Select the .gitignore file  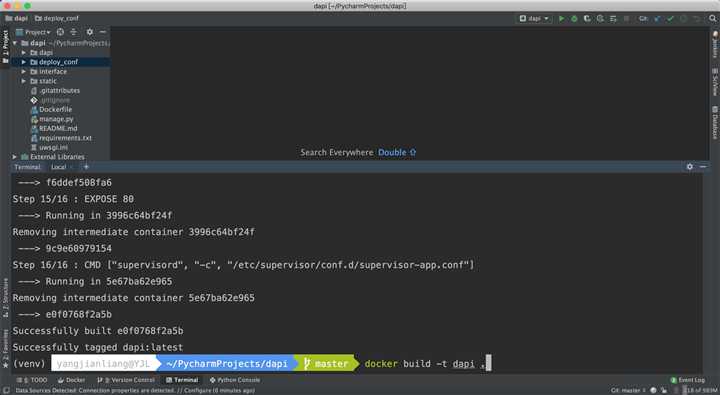click(x=51, y=100)
